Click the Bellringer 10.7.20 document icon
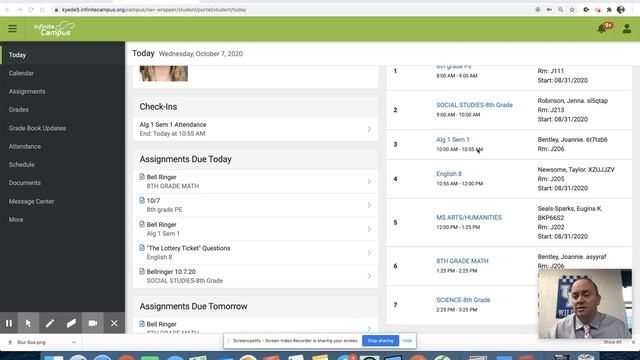This screenshot has height=360, width=640. point(142,271)
